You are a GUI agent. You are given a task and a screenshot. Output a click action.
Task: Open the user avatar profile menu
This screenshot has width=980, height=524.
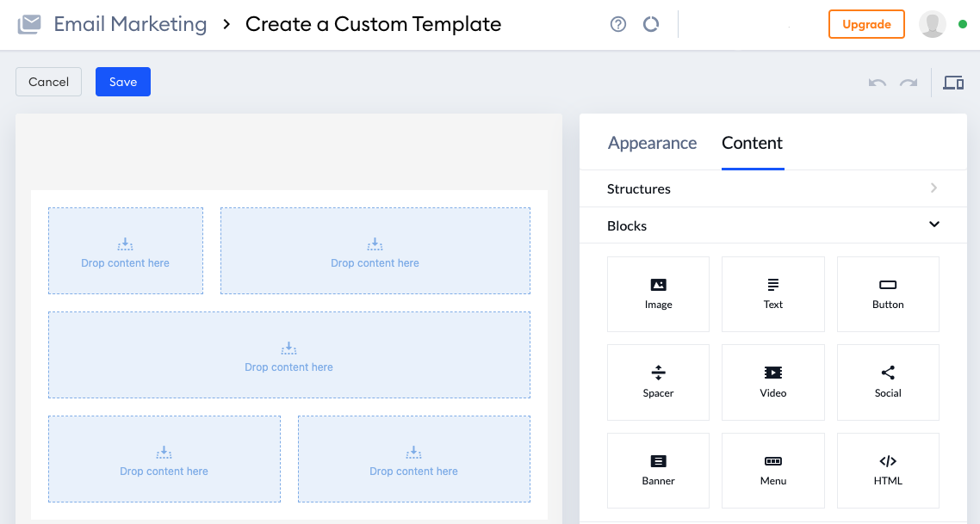[933, 24]
